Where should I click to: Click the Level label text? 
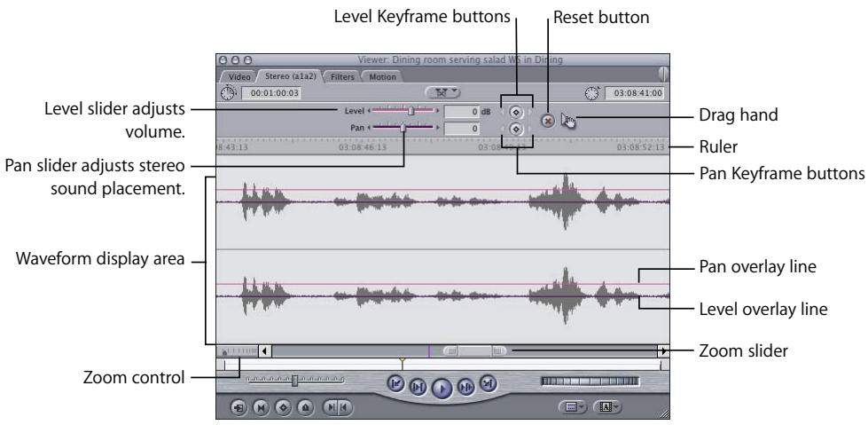[x=355, y=111]
